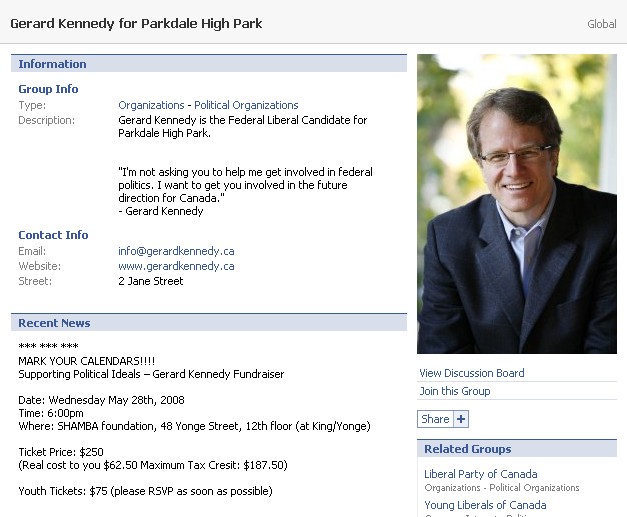Visit the www.gerardkennedy.ca website link
The height and width of the screenshot is (517, 627).
click(x=176, y=266)
